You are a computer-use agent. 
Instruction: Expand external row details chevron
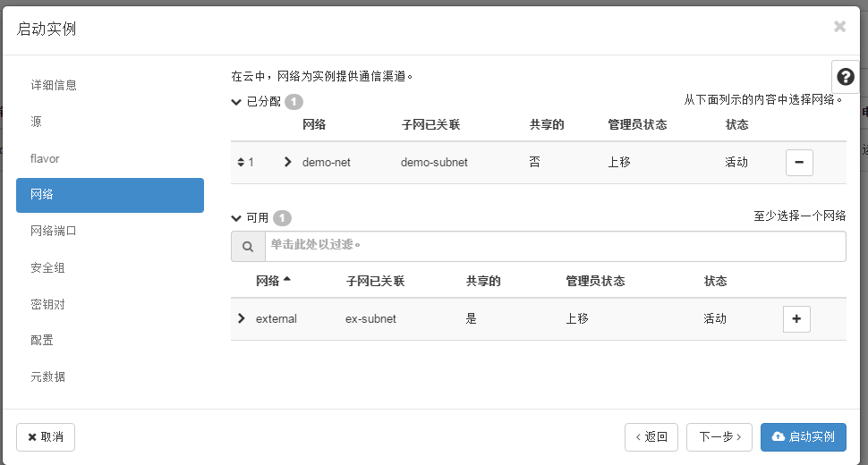(x=242, y=318)
